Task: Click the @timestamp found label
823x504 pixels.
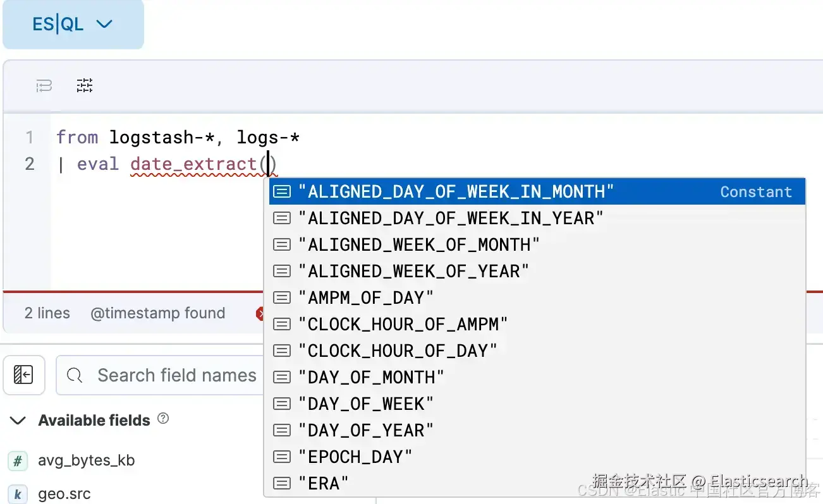Action: (157, 313)
